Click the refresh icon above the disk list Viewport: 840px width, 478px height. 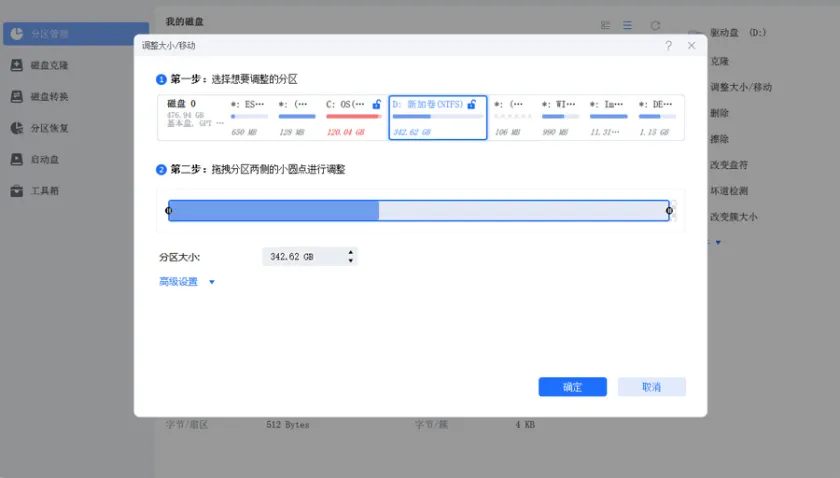click(x=655, y=25)
